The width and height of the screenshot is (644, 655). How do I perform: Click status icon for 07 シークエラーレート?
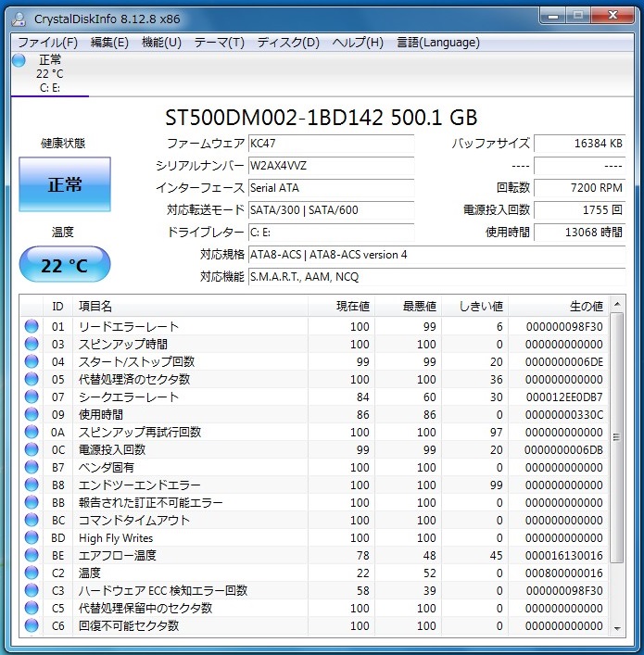(32, 397)
